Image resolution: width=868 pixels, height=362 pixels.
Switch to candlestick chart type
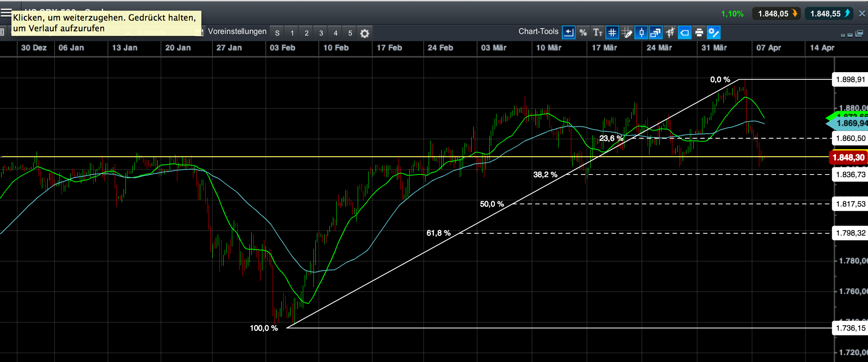641,33
